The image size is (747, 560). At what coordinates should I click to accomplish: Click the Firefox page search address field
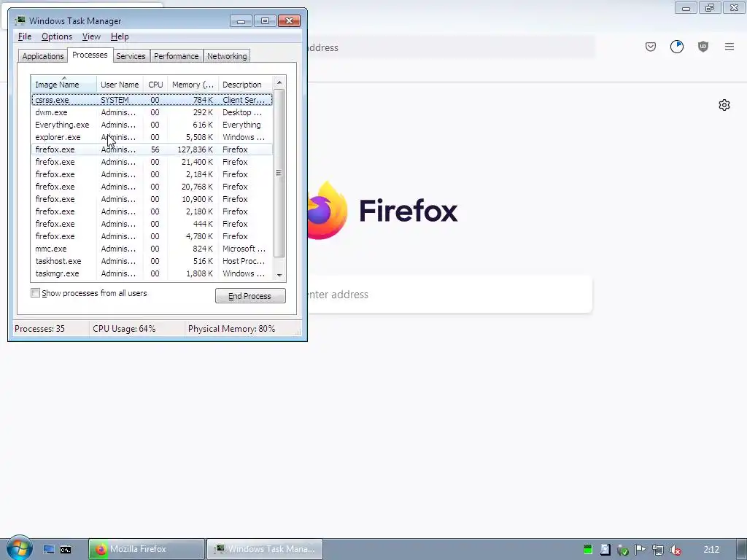point(449,295)
